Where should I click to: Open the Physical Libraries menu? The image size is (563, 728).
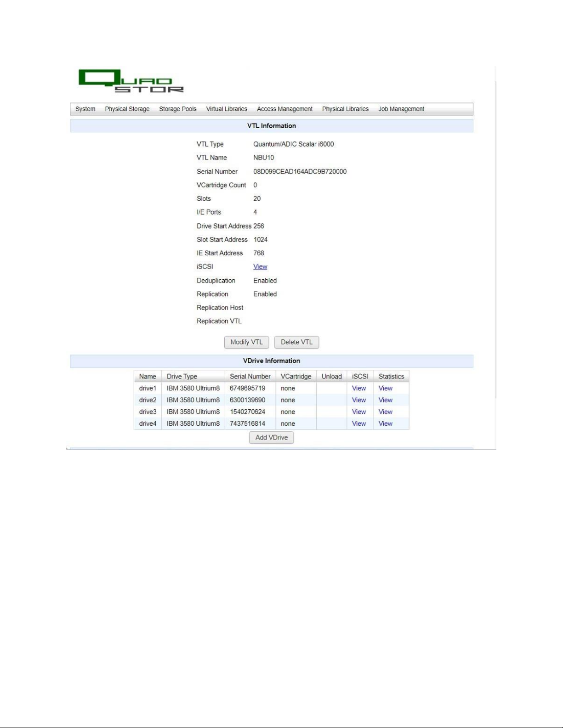click(345, 109)
